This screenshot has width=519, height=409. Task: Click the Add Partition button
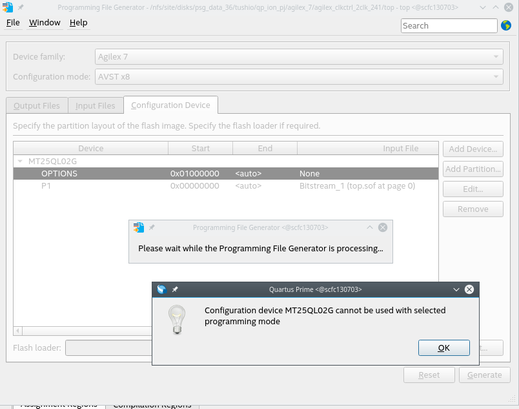(473, 169)
